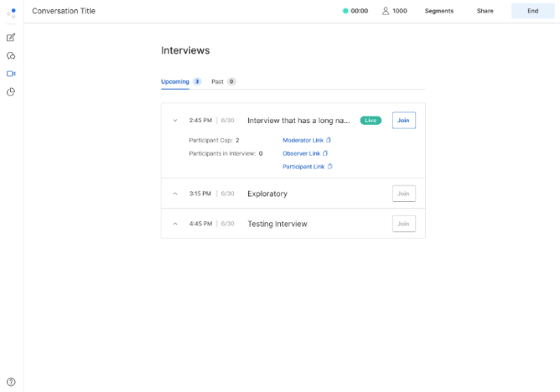Click the Participants in Interview: 0 text
This screenshot has width=560, height=392.
pos(226,153)
